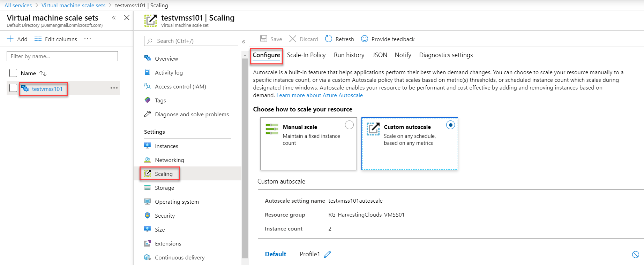The width and height of the screenshot is (644, 265).
Task: Open Diagnose and solve problems
Action: (192, 114)
